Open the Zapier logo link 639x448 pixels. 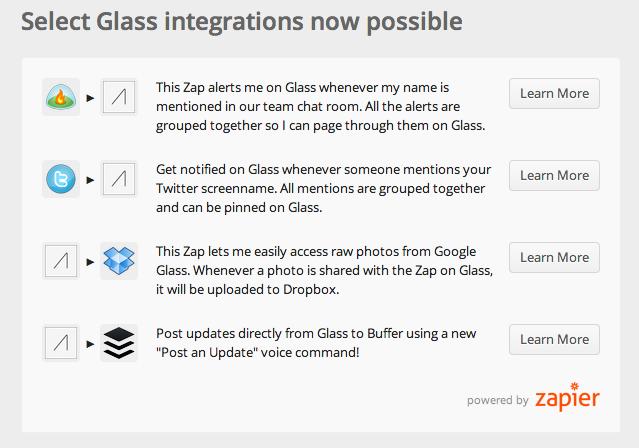click(x=567, y=397)
